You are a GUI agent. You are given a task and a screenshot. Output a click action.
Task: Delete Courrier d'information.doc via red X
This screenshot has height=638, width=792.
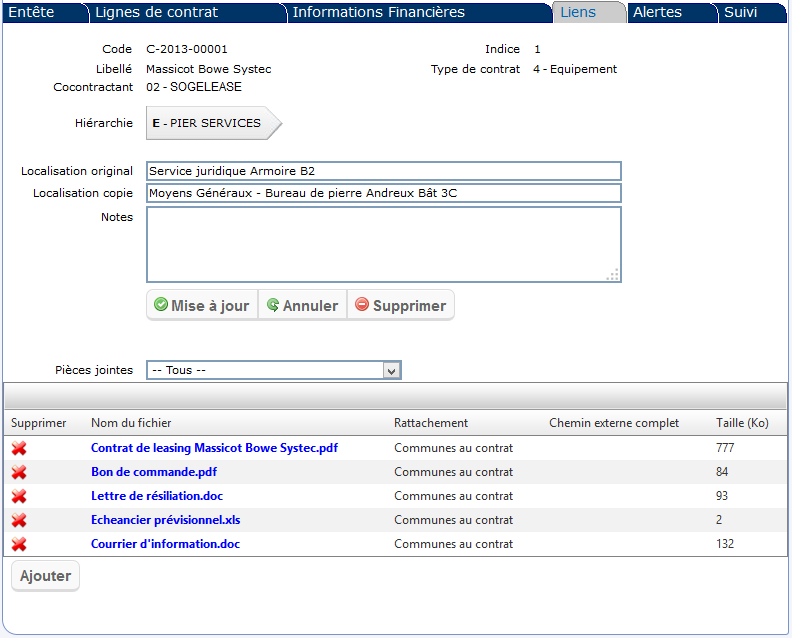coord(19,544)
